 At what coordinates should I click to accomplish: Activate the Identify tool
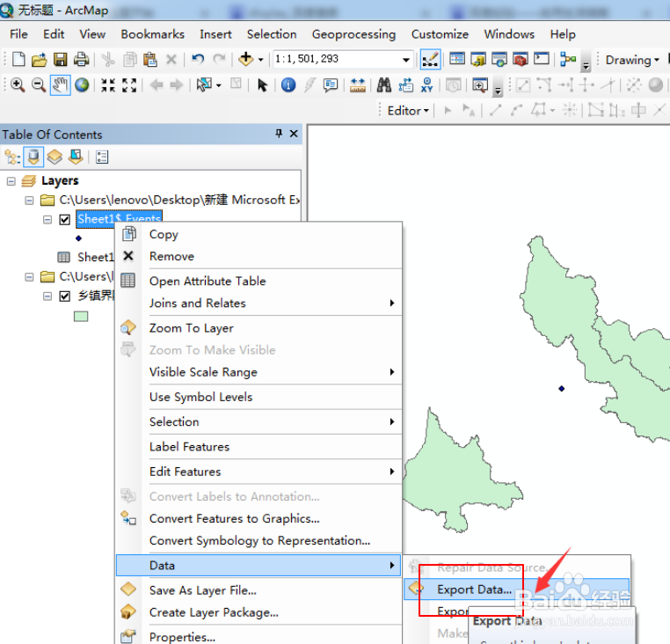[x=288, y=84]
